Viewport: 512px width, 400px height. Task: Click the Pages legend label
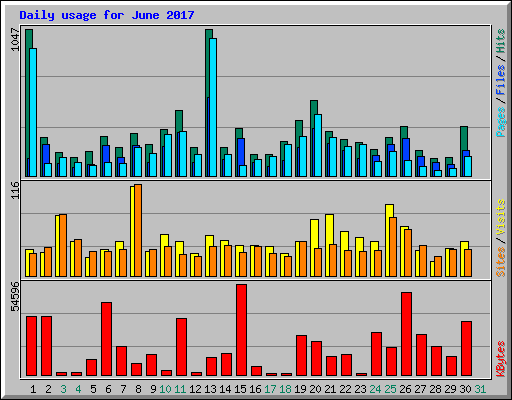[x=500, y=122]
